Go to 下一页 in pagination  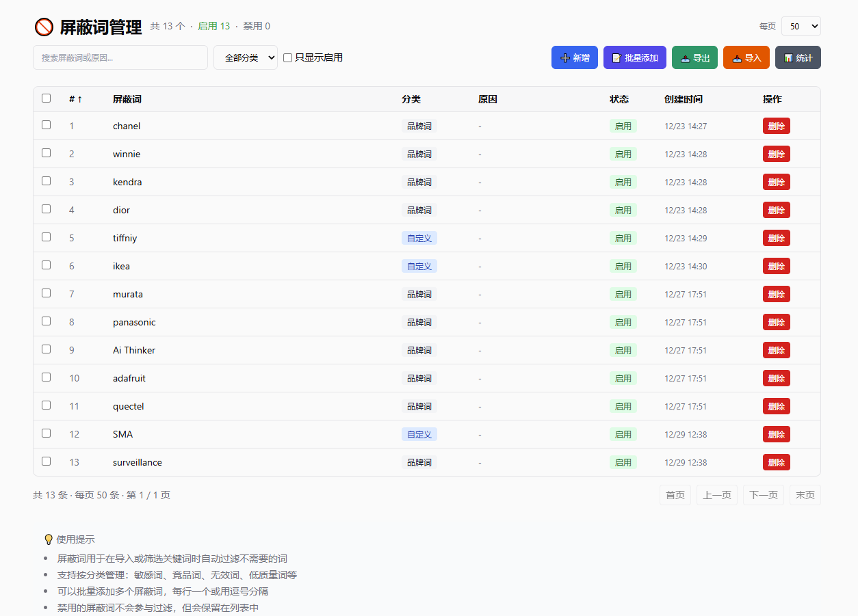pyautogui.click(x=764, y=495)
